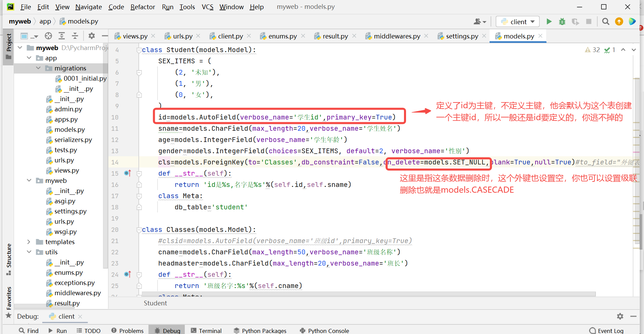Close the views.py tab
Screen dimensions: 644x334
(x=153, y=36)
